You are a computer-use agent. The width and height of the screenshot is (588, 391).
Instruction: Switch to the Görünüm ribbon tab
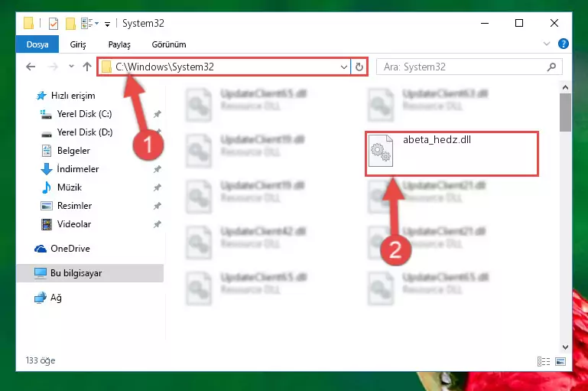[x=169, y=44]
